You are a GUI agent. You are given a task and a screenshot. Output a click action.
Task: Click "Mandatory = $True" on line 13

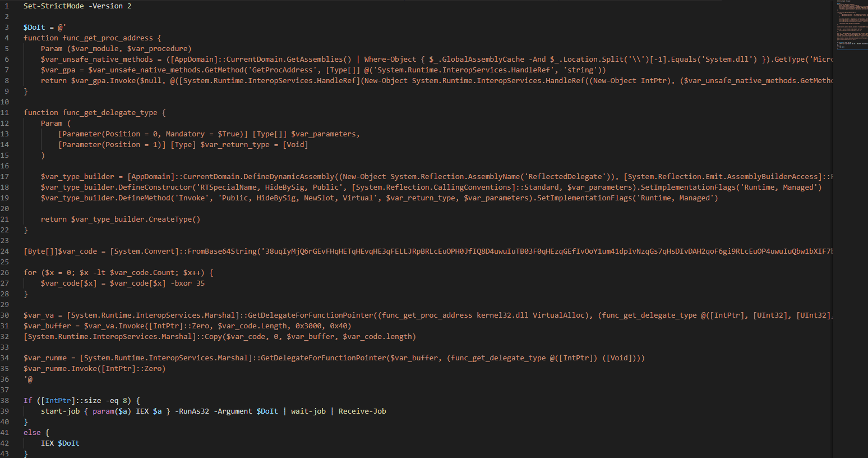[x=202, y=134]
